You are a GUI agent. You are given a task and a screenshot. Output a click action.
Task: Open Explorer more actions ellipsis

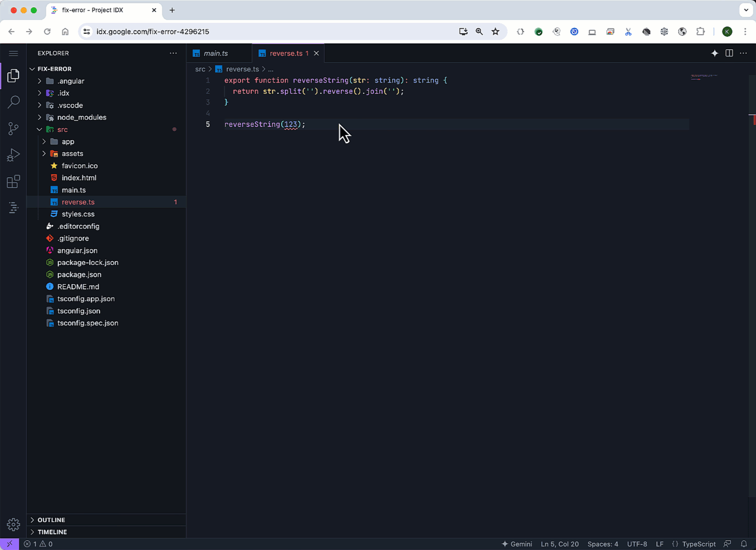(173, 53)
